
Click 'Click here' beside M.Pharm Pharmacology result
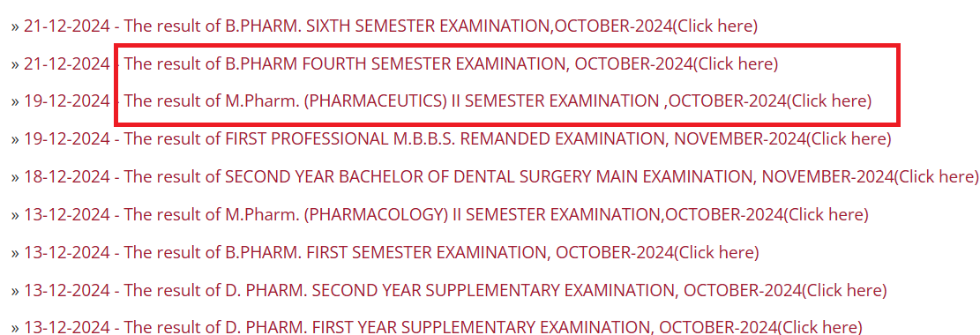(x=827, y=215)
